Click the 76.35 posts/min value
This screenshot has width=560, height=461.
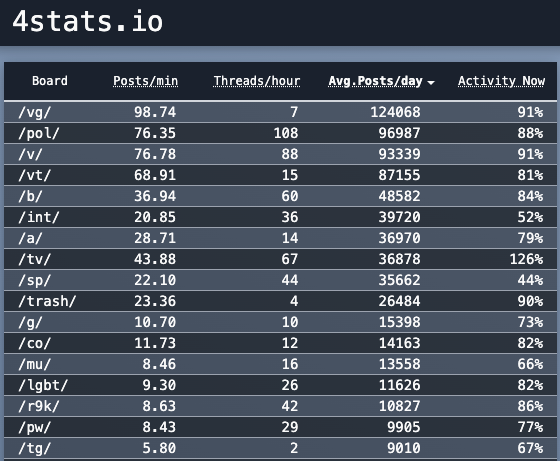click(155, 133)
